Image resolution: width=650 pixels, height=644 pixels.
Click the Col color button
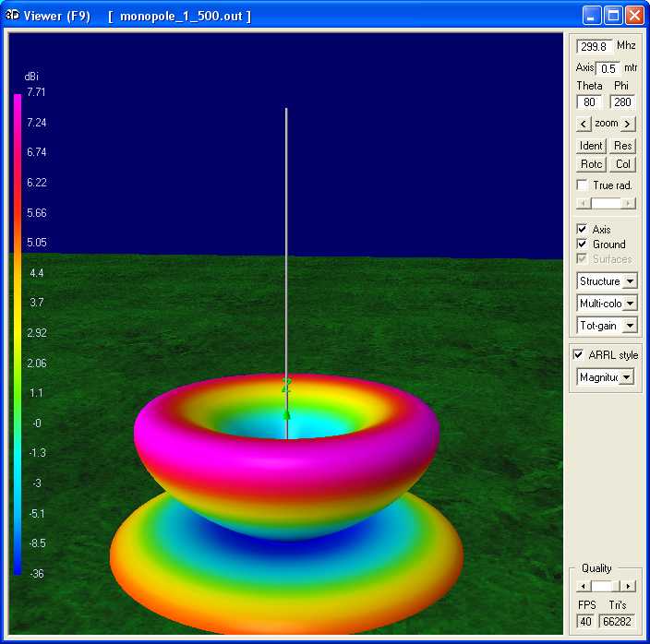(623, 164)
